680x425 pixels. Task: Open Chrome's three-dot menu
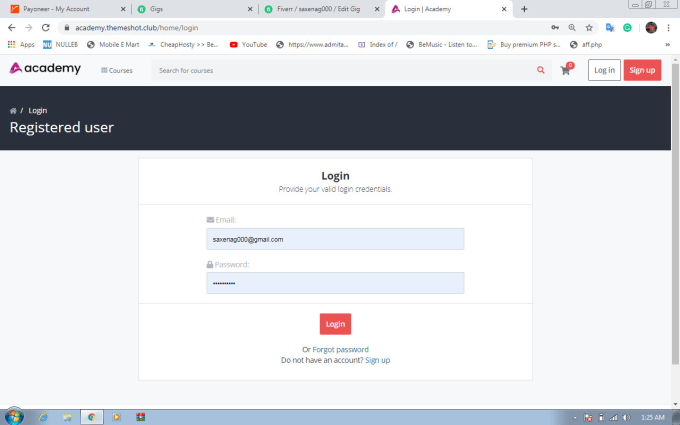[x=668, y=28]
